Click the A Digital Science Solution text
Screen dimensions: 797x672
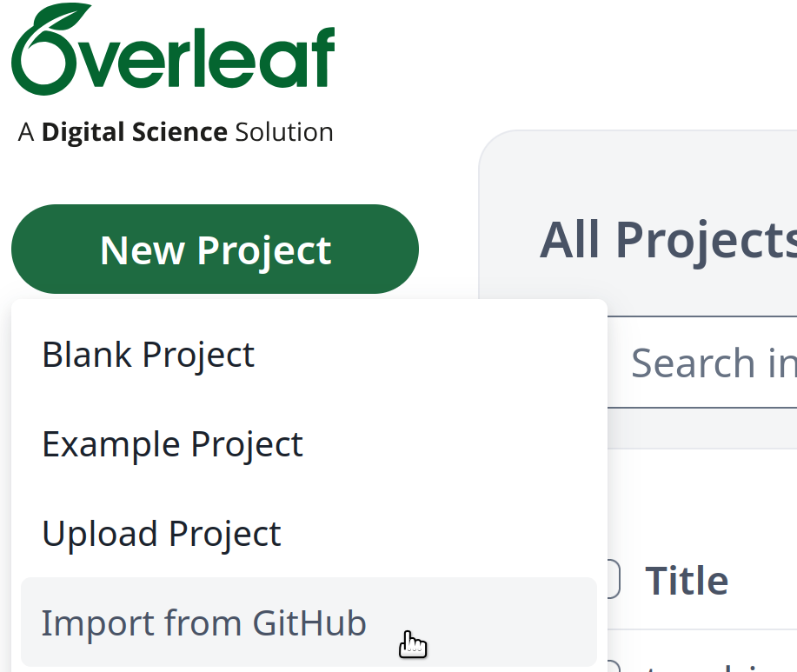click(x=175, y=131)
